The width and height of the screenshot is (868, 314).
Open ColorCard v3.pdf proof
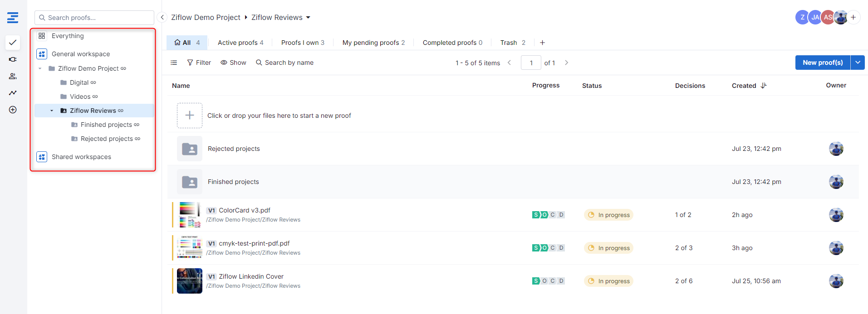point(245,210)
